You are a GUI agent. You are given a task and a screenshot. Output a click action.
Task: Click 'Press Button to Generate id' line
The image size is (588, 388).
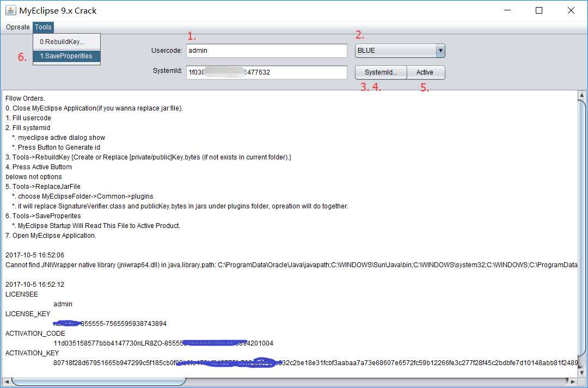(x=56, y=147)
